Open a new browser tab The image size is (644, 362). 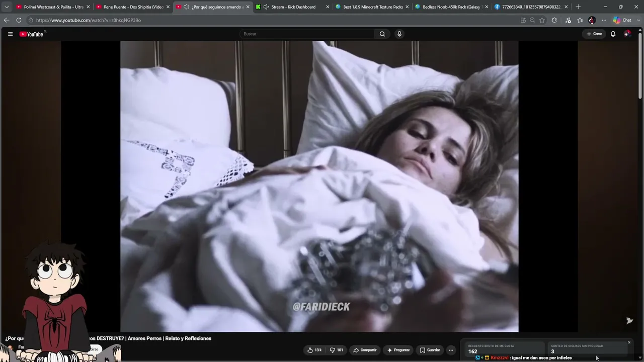click(578, 7)
